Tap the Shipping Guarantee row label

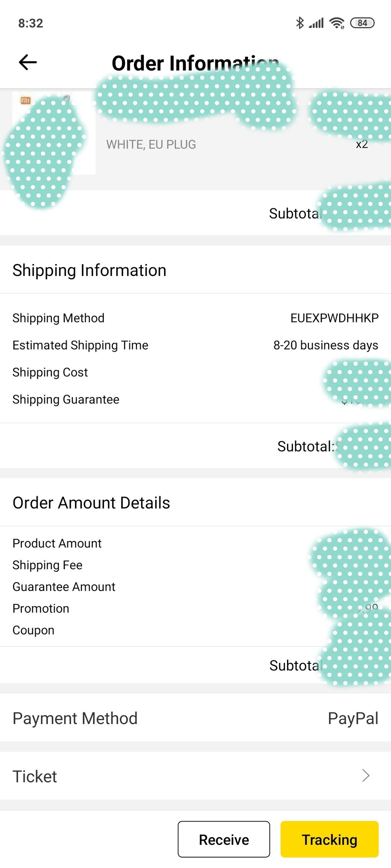[x=66, y=399]
